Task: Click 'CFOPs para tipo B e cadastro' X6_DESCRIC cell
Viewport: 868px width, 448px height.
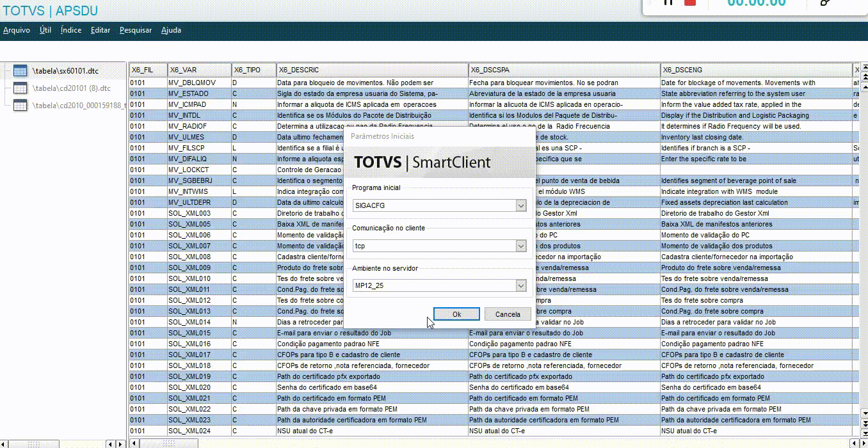Action: pos(372,355)
